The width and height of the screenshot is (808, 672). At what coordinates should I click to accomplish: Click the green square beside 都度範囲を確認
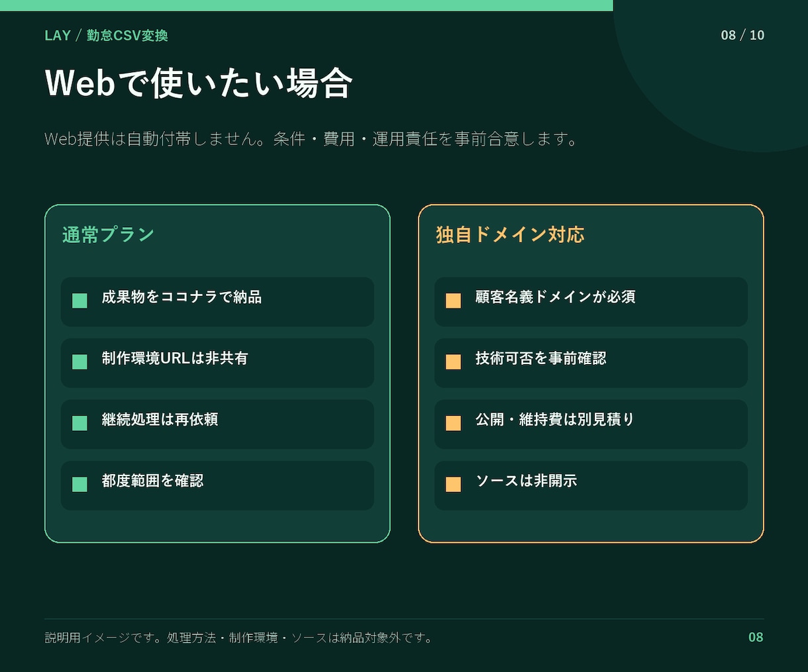[x=79, y=484]
